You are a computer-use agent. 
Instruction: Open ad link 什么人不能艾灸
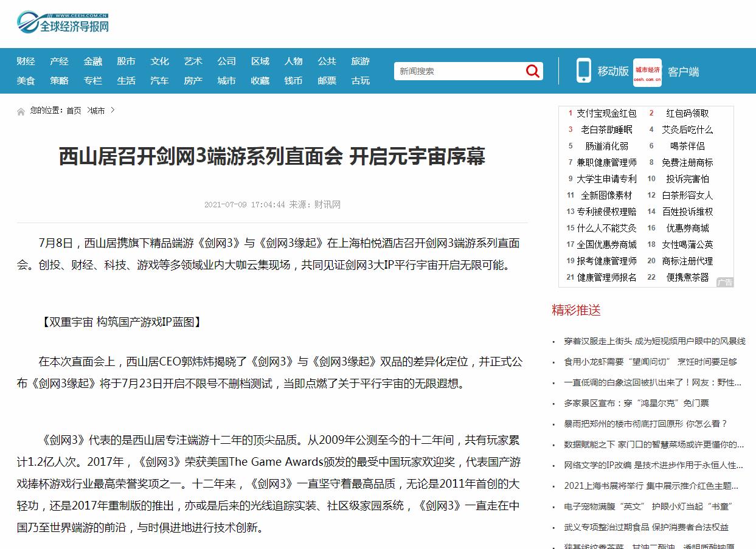point(606,228)
